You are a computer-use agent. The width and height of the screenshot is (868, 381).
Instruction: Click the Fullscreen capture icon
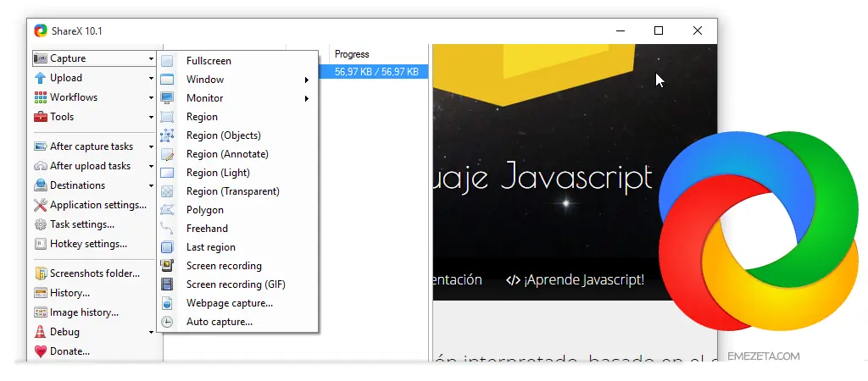pos(167,61)
